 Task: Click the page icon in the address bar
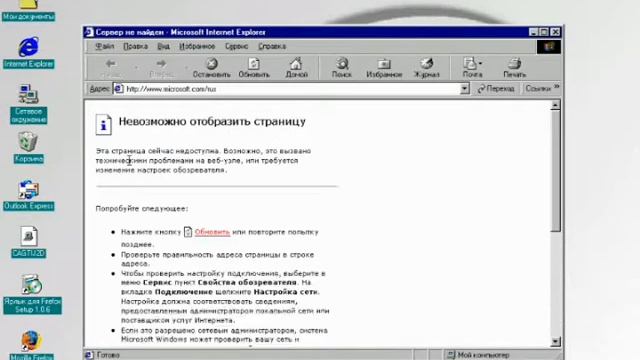coord(118,89)
